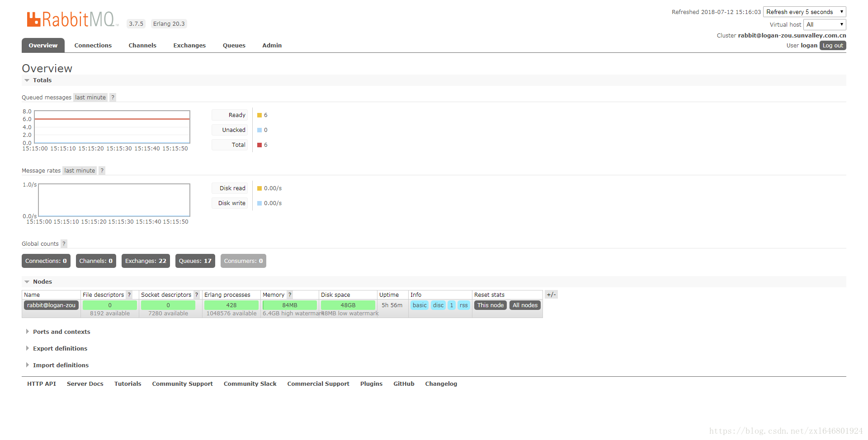Click the Exchanges: 22 count button

[146, 261]
